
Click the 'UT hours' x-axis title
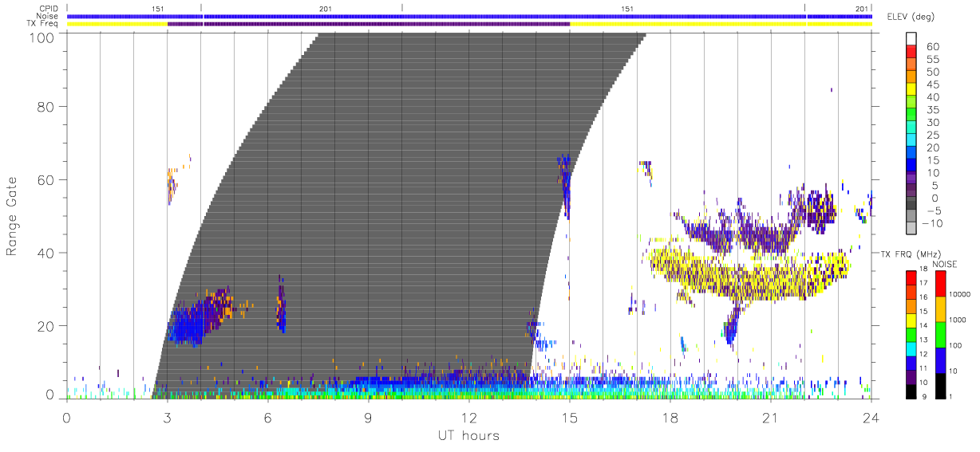(468, 435)
